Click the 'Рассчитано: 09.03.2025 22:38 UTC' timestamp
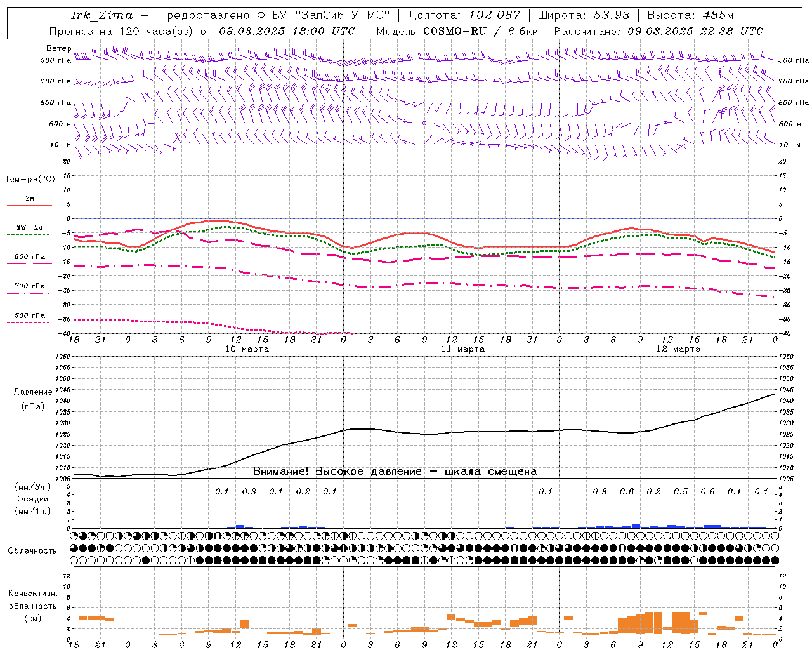Image resolution: width=812 pixels, height=650 pixels. [658, 31]
